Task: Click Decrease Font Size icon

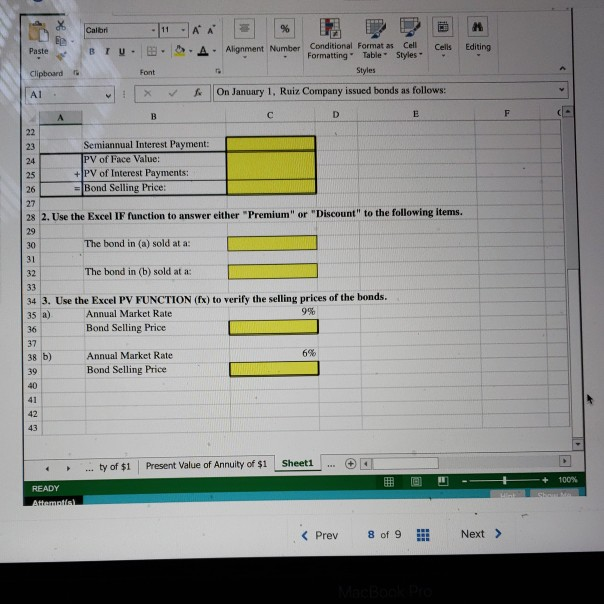Action: pos(211,30)
